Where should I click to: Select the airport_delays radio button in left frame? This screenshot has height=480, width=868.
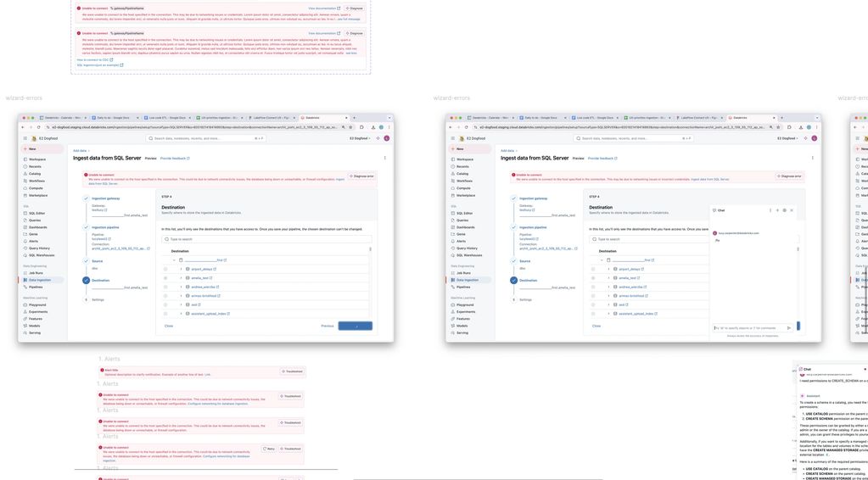[x=165, y=269]
